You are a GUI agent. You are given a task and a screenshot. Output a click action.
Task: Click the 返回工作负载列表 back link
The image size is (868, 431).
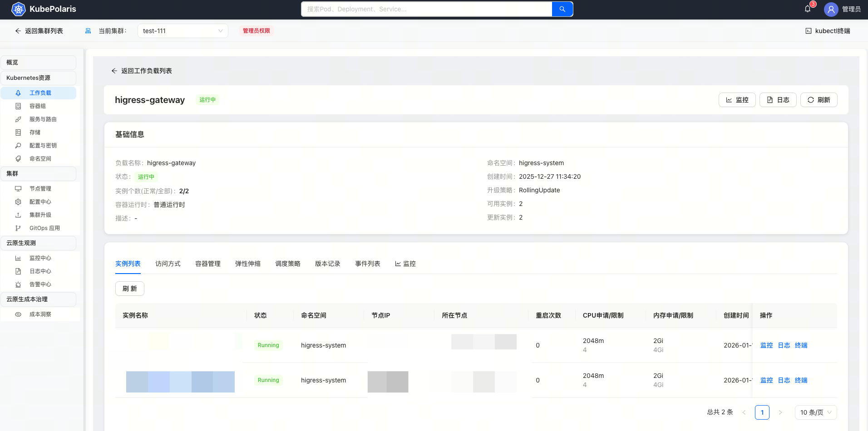click(142, 71)
